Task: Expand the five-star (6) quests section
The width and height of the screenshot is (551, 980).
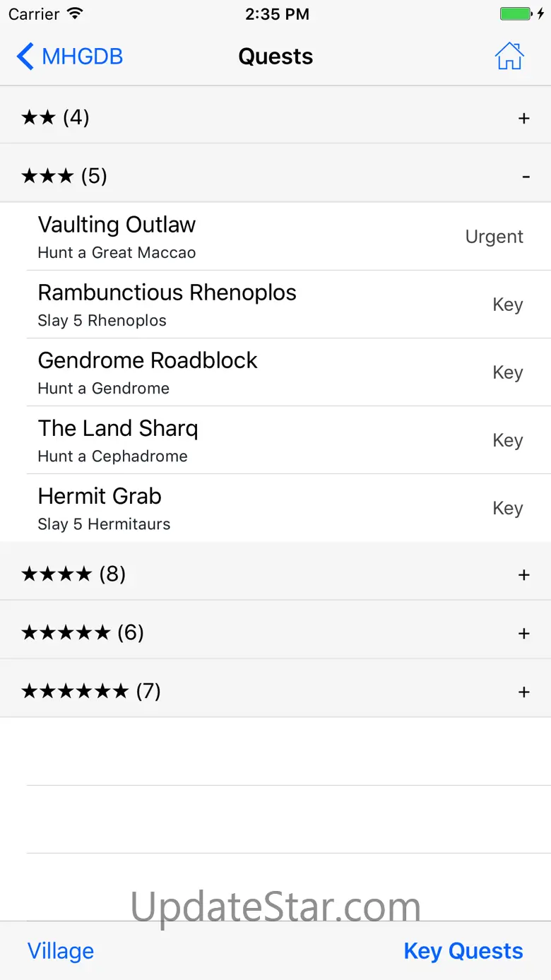Action: point(275,631)
